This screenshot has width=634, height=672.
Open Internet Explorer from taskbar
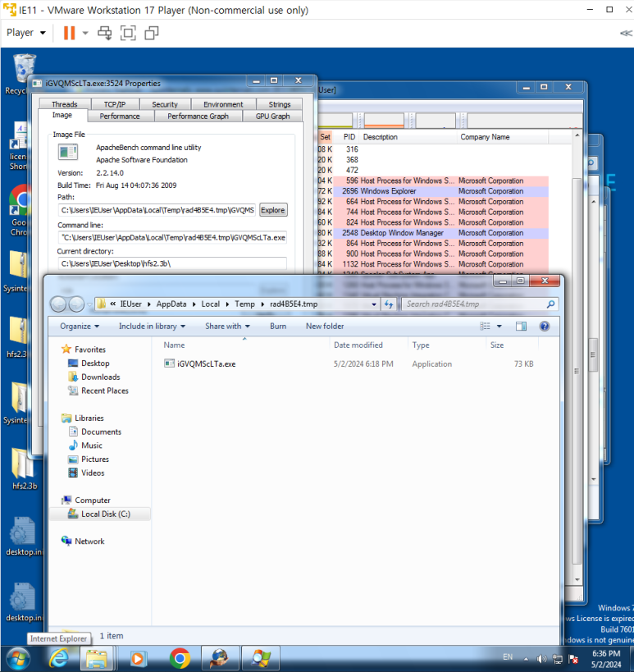tap(59, 658)
